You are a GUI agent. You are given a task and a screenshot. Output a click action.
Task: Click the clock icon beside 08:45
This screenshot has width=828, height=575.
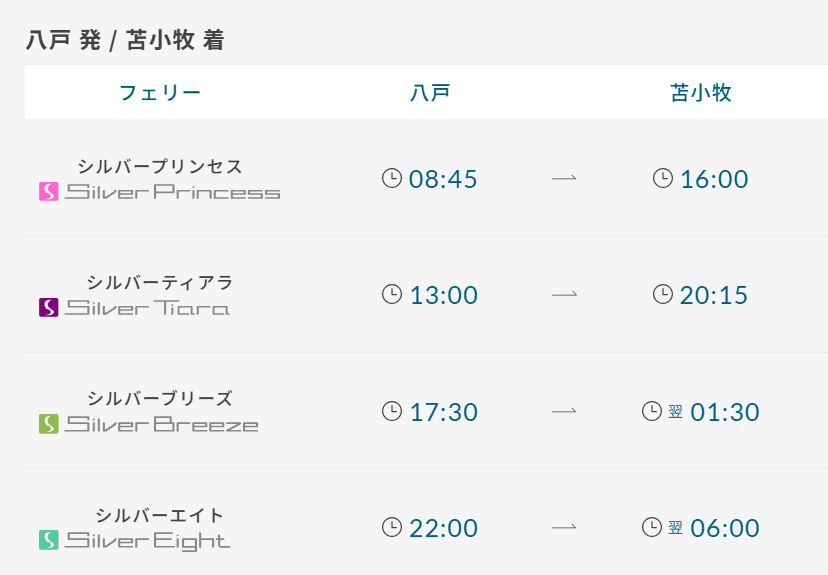[392, 178]
